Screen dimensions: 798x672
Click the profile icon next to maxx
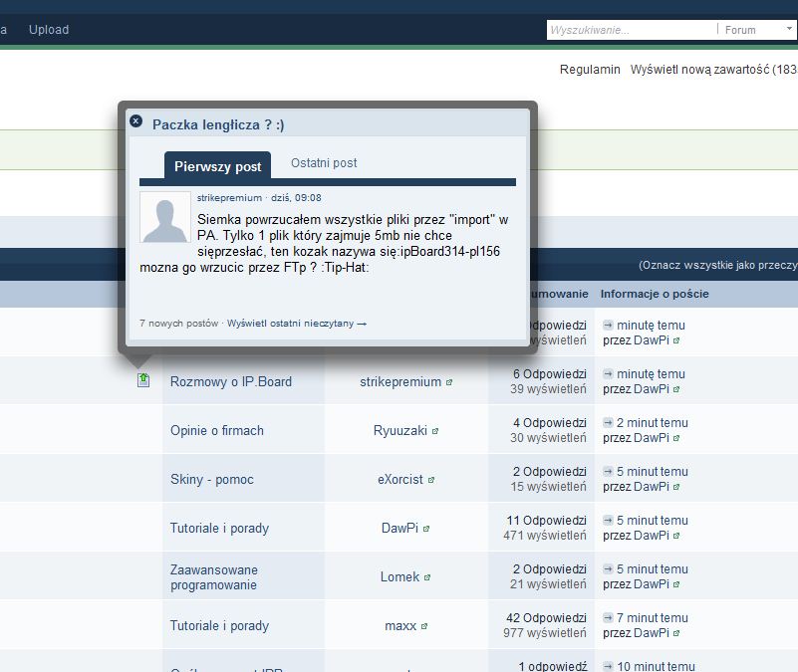point(424,626)
